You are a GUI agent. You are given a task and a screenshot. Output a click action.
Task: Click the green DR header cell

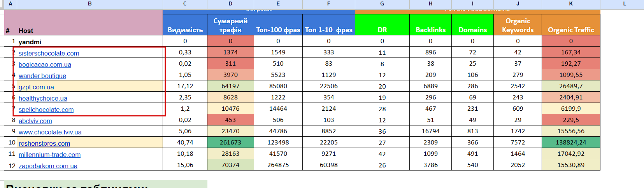point(382,24)
